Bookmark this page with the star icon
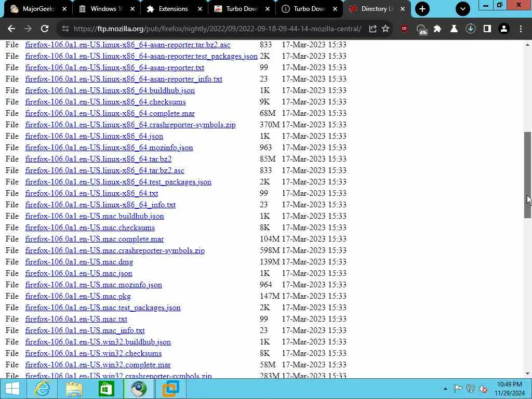Viewport: 532px width, 399px height. [385, 29]
